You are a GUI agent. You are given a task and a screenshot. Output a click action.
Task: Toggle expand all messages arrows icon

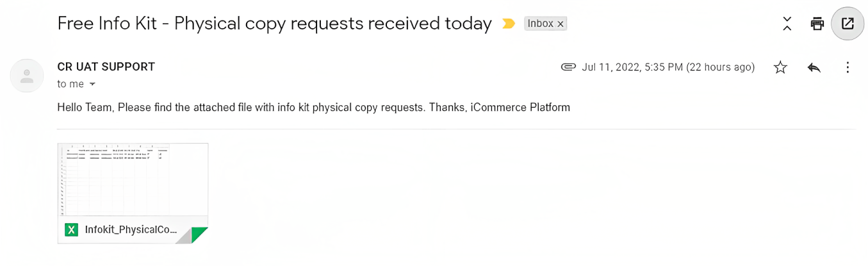(787, 24)
